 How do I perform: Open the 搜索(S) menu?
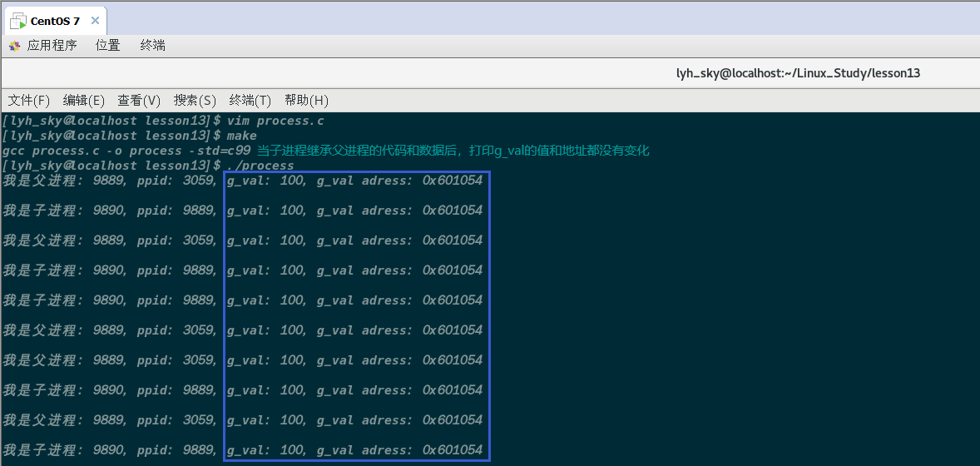(195, 101)
